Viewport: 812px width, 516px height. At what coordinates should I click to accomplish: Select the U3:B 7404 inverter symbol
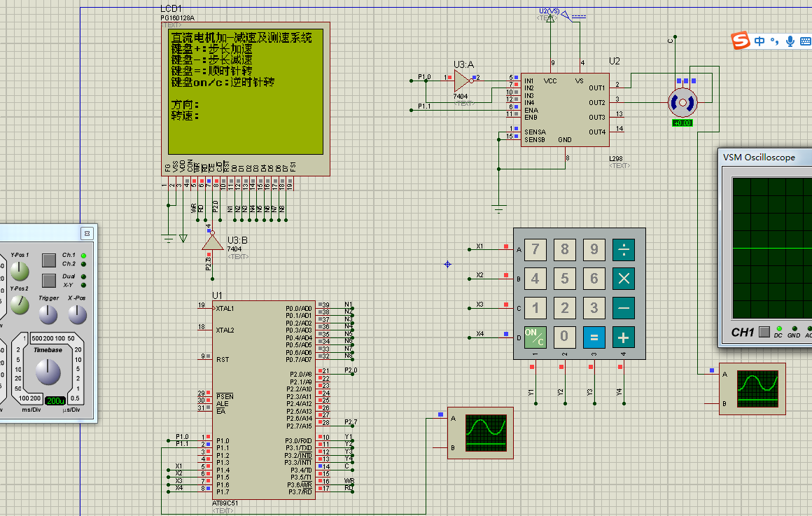[x=212, y=242]
